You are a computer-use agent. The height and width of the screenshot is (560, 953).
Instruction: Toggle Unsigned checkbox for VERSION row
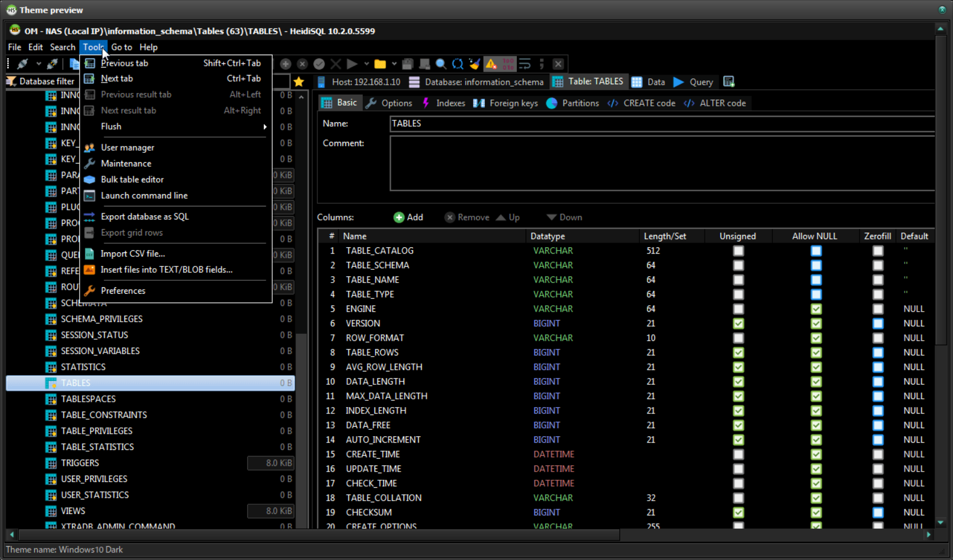pos(738,323)
